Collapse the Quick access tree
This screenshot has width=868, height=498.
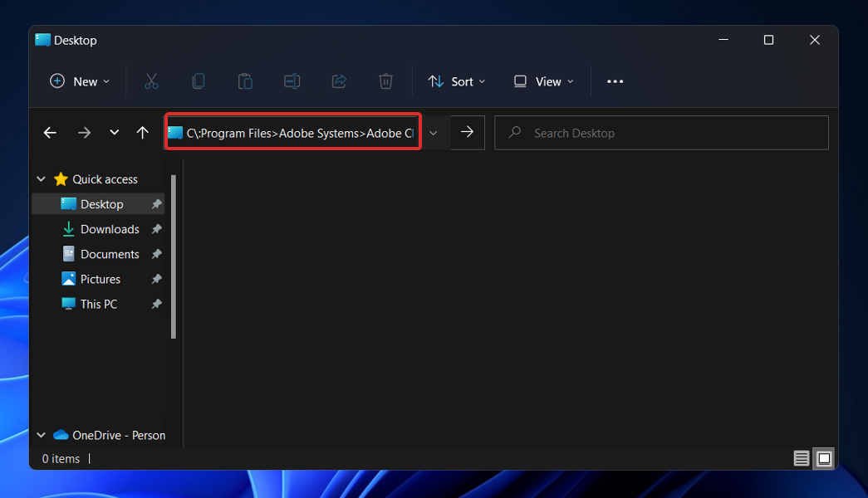[41, 178]
